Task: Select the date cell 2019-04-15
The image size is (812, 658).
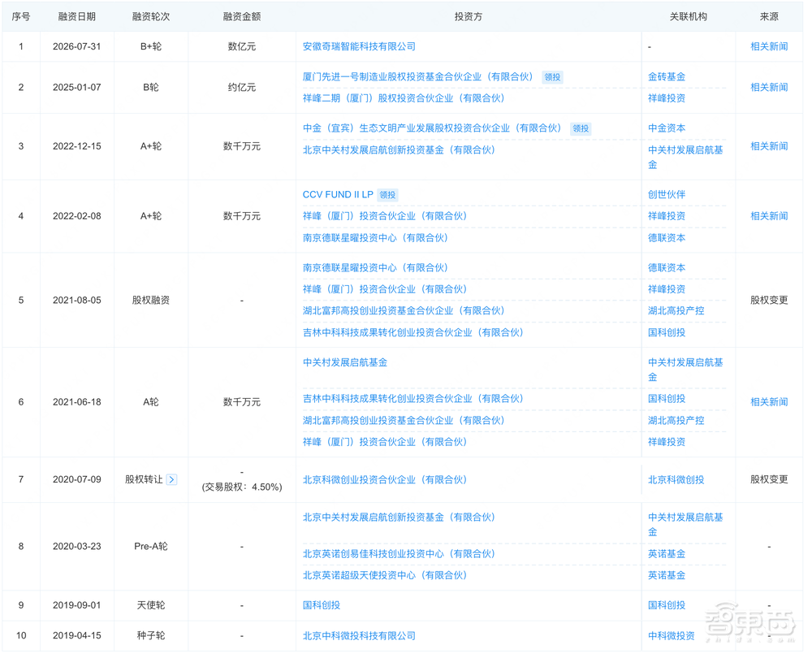Action: coord(76,636)
